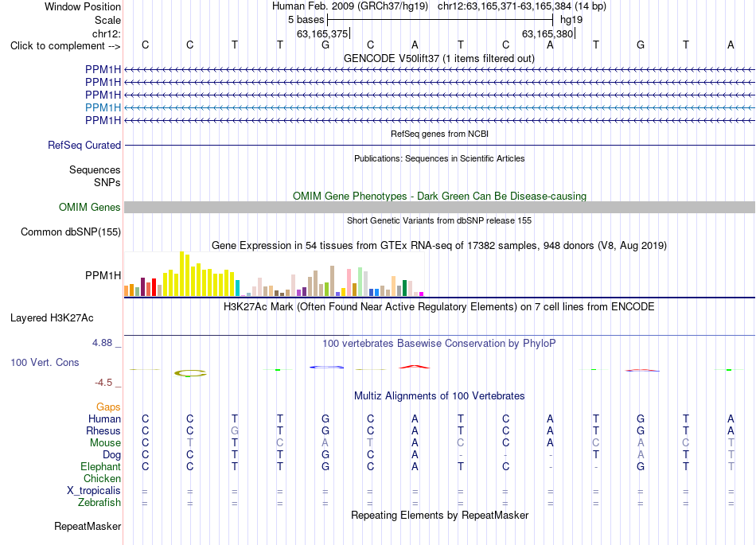Click the '5 bases' scale text
Viewport: 756px width, 545px height.
306,20
